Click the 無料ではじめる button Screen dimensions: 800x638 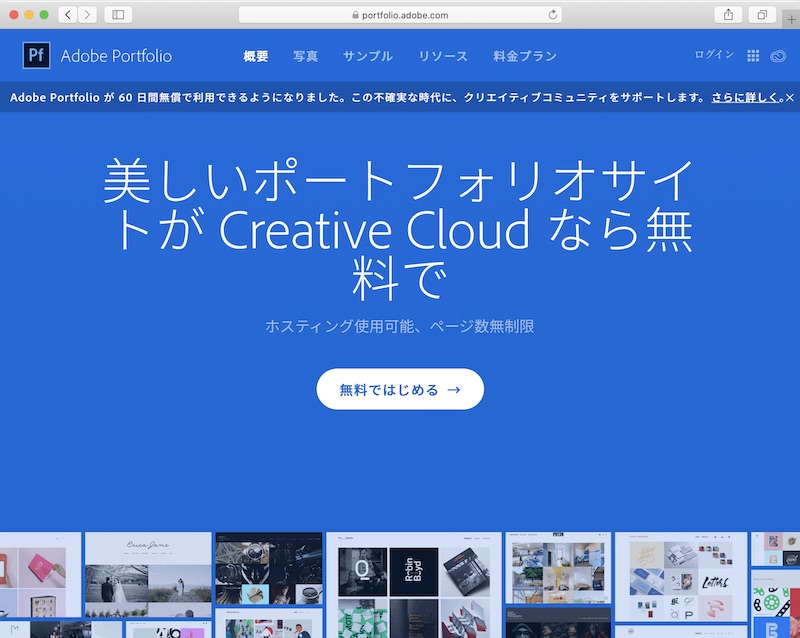(x=400, y=388)
